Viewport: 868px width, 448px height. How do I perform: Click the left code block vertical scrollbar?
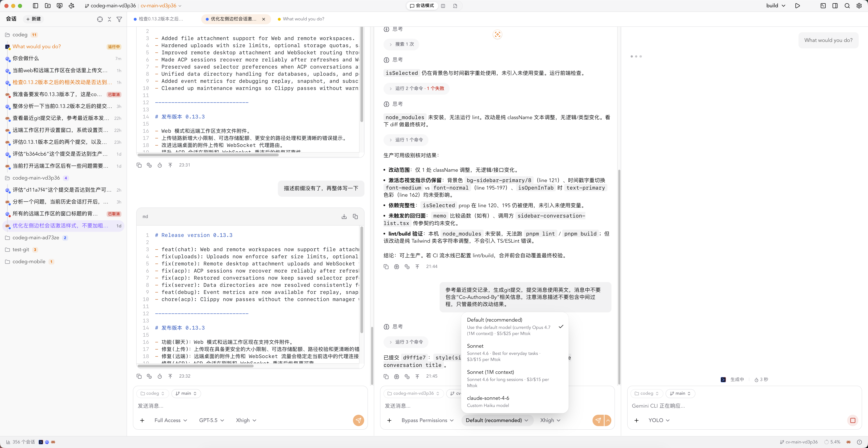click(362, 280)
